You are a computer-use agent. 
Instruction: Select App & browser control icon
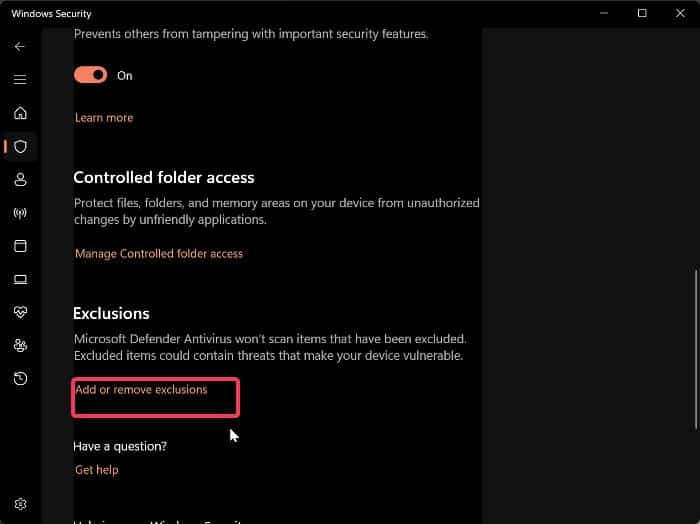[x=20, y=246]
